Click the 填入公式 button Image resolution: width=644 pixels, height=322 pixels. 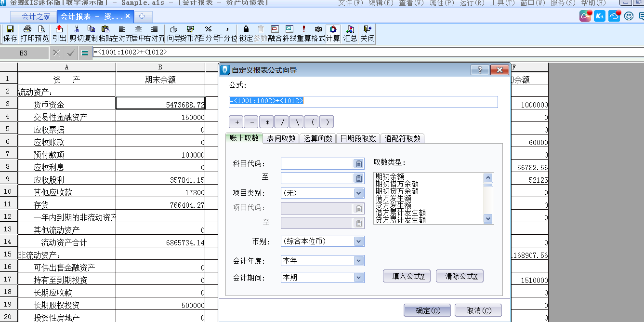tap(407, 276)
